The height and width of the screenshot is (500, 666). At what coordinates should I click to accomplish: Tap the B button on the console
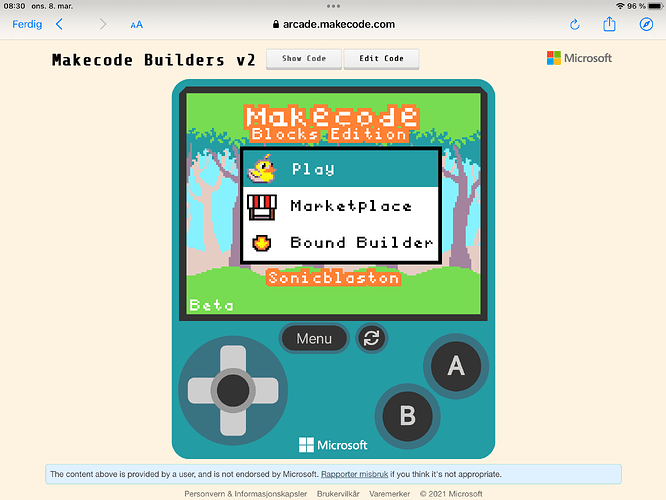tap(407, 415)
